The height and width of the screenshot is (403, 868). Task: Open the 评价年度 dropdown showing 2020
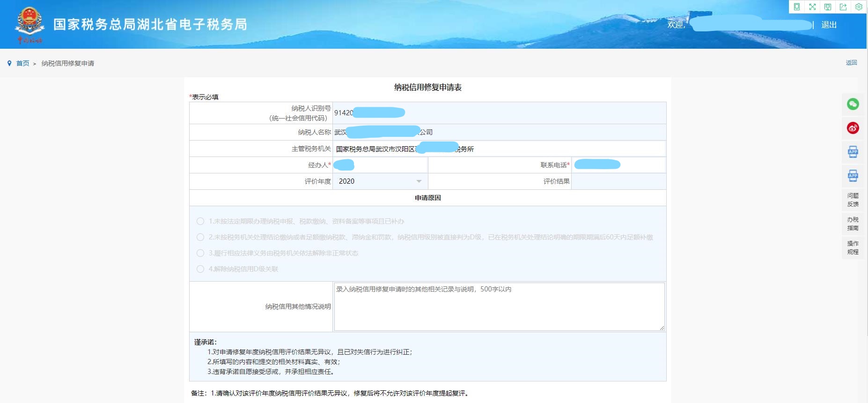(380, 181)
